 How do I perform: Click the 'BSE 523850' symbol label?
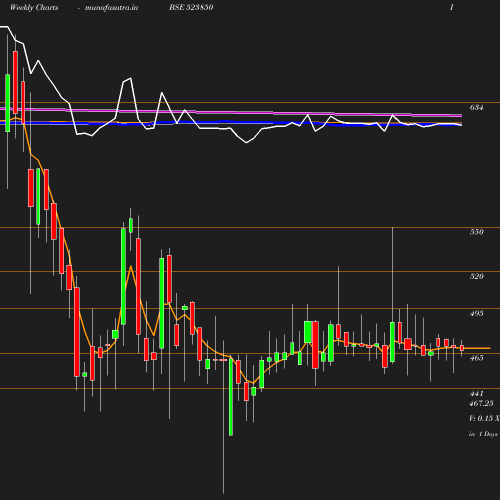click(191, 8)
